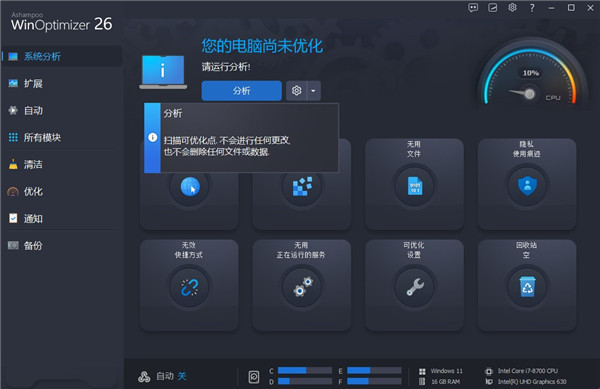
Task: Open 所有模块 in the sidebar
Action: [x=61, y=137]
